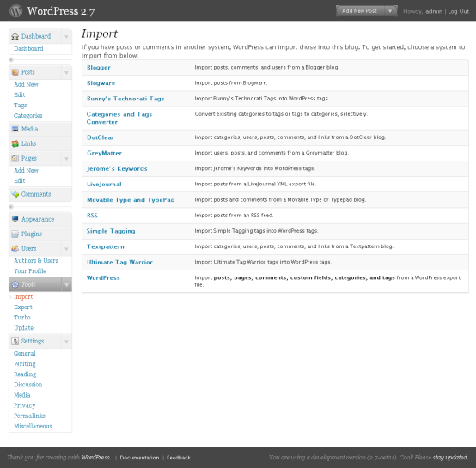Click the Add New Post button

[360, 11]
